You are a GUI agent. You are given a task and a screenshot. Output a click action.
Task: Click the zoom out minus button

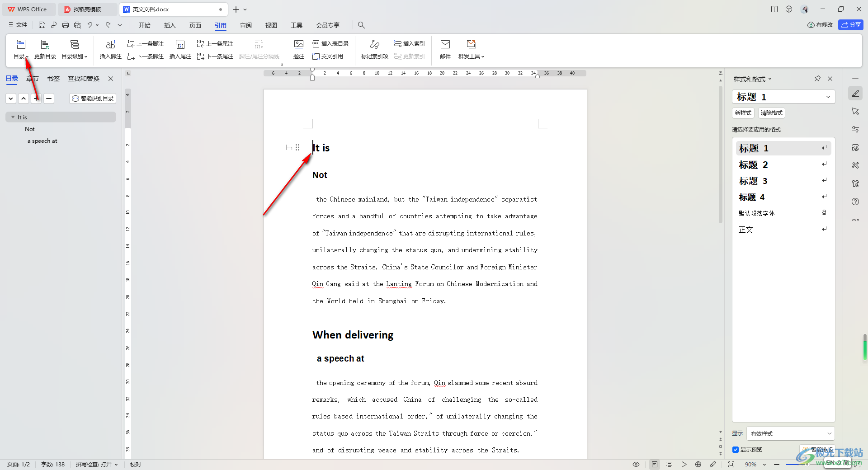point(777,465)
